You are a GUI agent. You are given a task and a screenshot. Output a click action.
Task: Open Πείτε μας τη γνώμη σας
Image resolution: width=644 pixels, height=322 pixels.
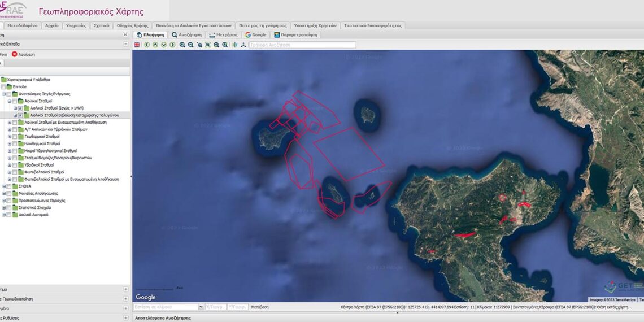263,25
